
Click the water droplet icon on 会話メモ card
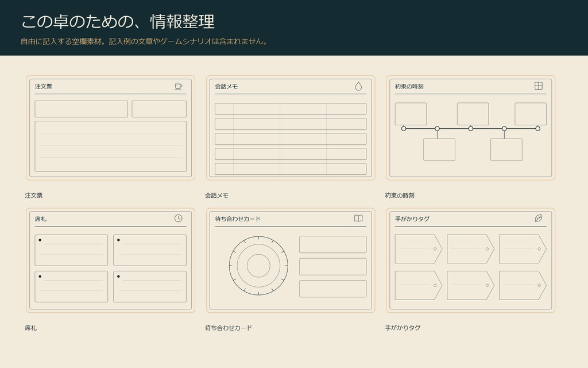(358, 86)
